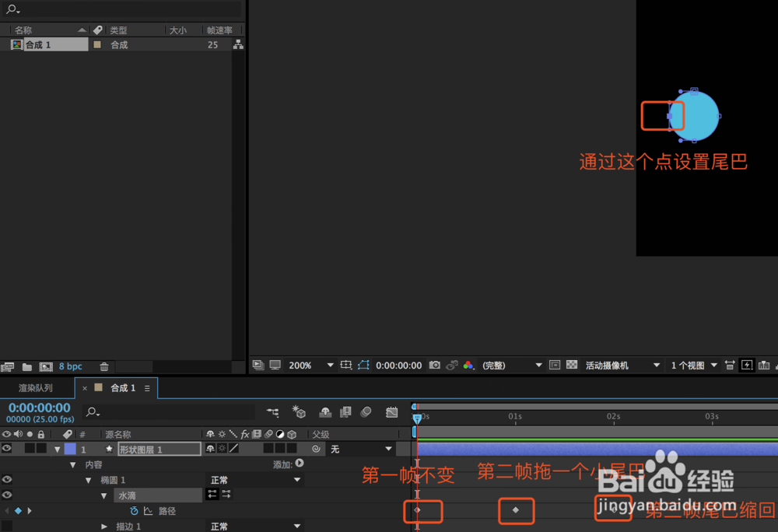Screen dimensions: 778x532
Task: Hide 椭圆 1 with its eye toggle
Action: (x=6, y=479)
